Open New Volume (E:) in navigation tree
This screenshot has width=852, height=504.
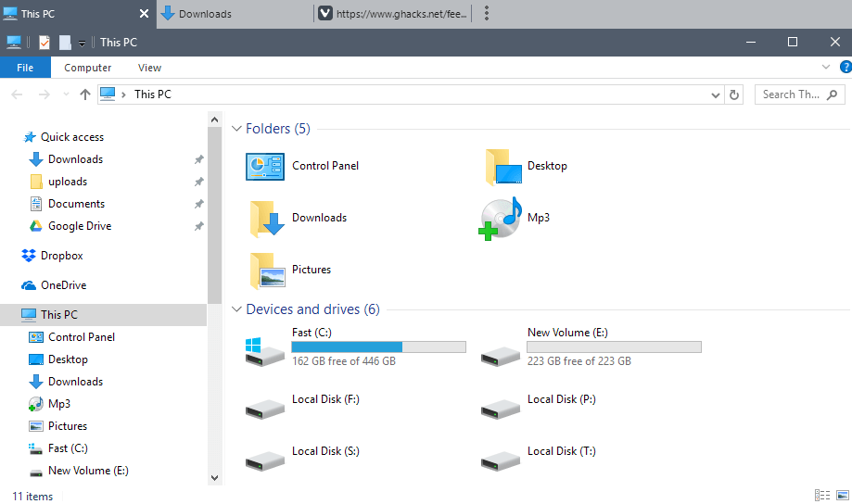pos(88,471)
